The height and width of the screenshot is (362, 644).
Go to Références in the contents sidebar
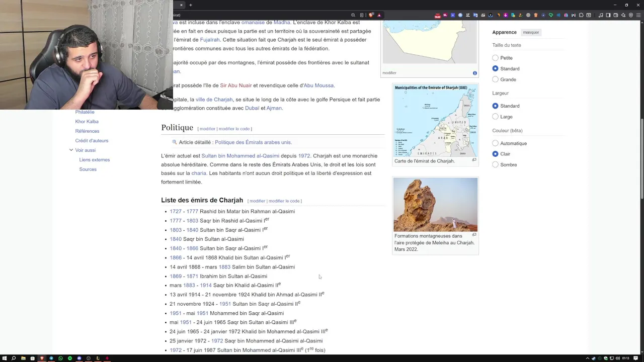tap(87, 131)
